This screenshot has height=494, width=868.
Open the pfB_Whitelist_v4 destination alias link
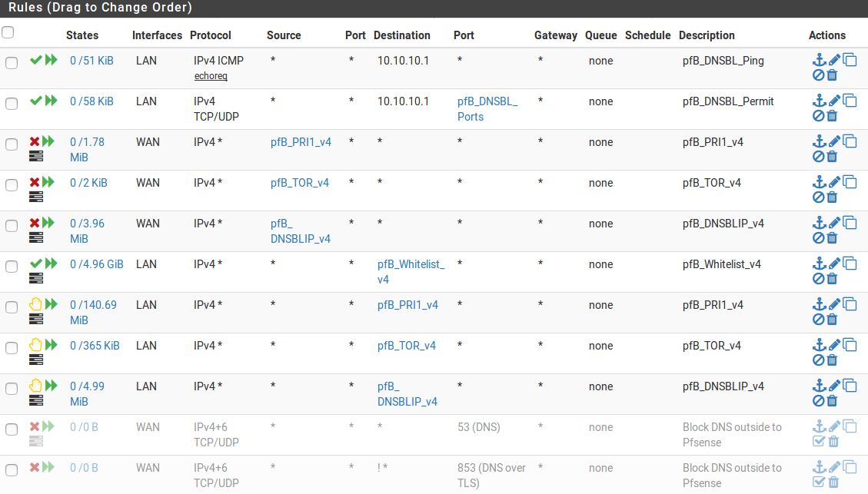[x=411, y=272]
